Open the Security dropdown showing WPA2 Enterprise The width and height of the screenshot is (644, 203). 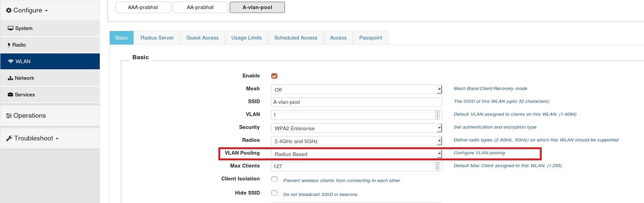pos(357,128)
